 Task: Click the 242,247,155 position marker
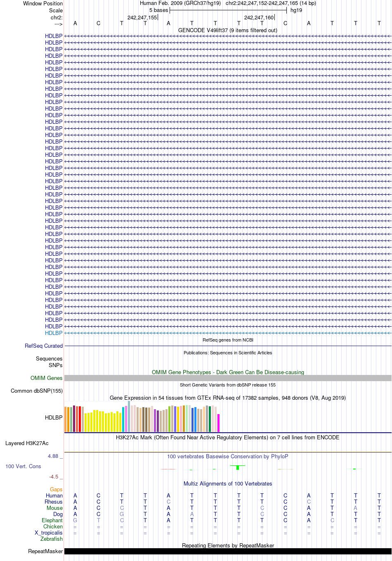pyautogui.click(x=142, y=17)
